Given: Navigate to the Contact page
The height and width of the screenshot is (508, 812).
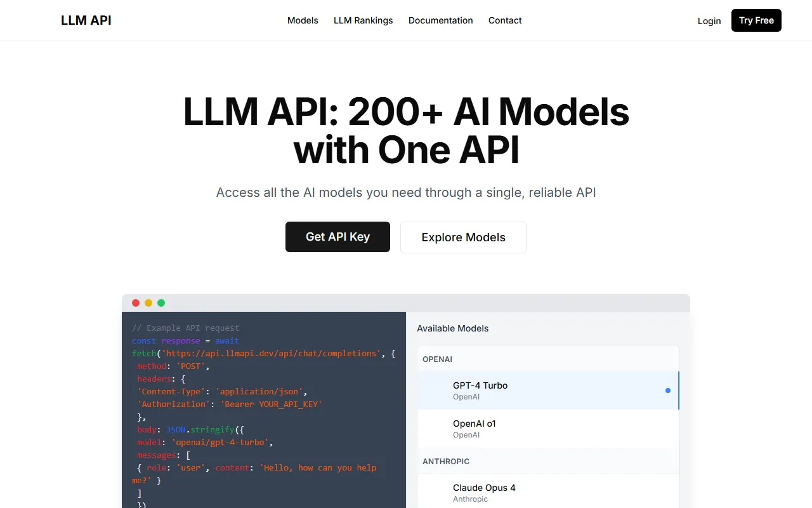Looking at the screenshot, I should (505, 20).
